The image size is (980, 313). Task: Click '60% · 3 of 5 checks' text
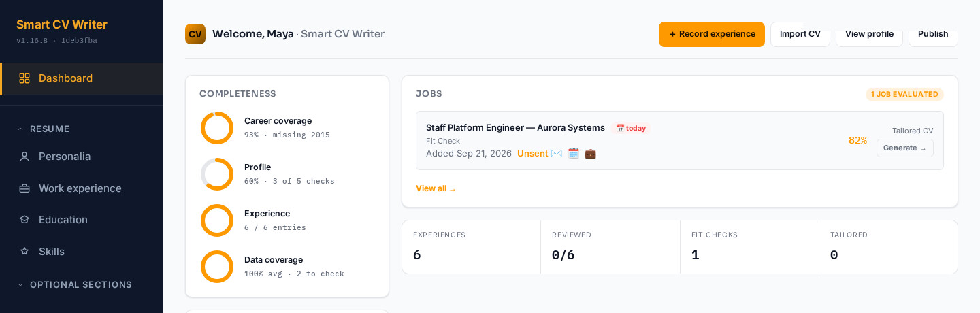point(289,181)
